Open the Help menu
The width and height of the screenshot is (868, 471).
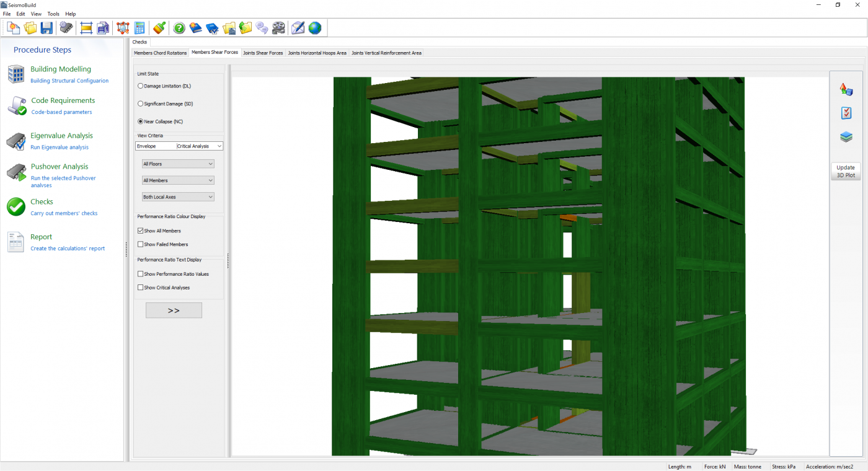[x=71, y=14]
